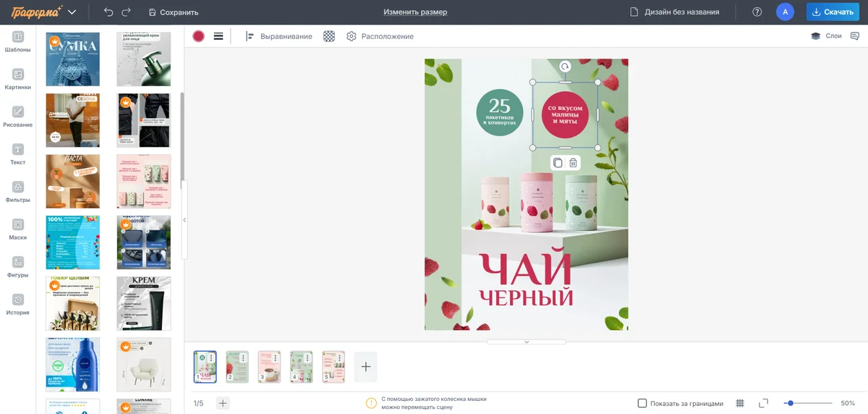The height and width of the screenshot is (414, 868).
Task: Click the Скачать download button
Action: pyautogui.click(x=833, y=12)
